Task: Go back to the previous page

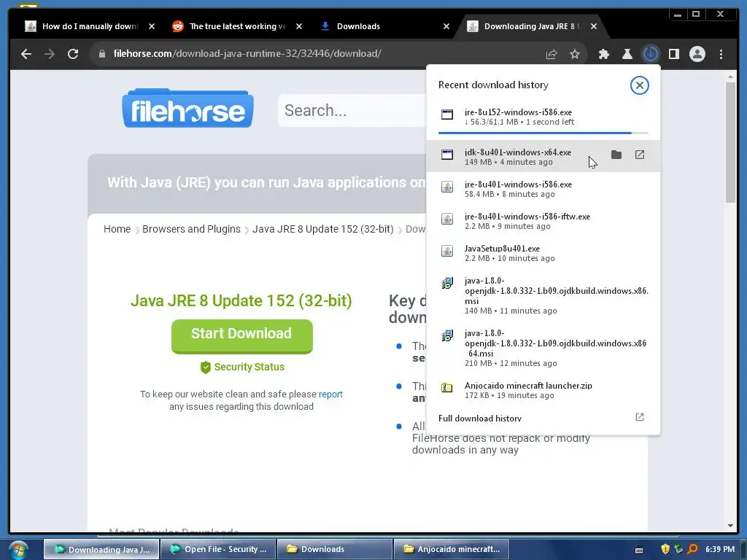Action: 26,54
